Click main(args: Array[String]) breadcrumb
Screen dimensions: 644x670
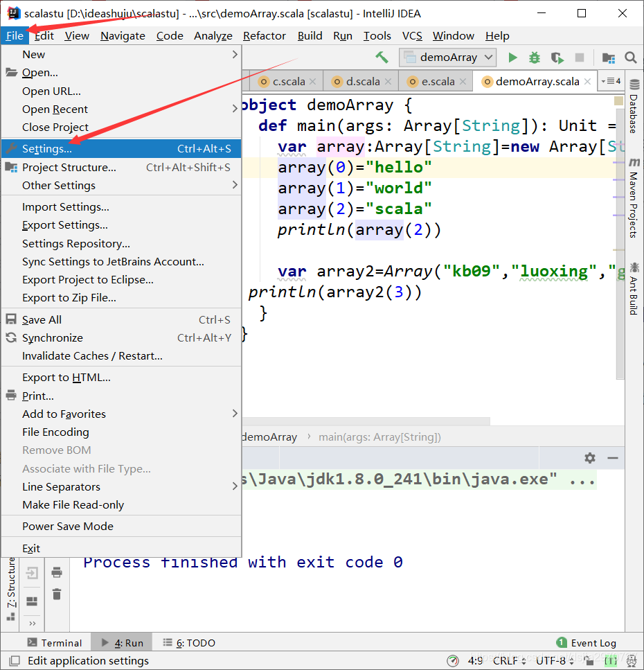(379, 437)
